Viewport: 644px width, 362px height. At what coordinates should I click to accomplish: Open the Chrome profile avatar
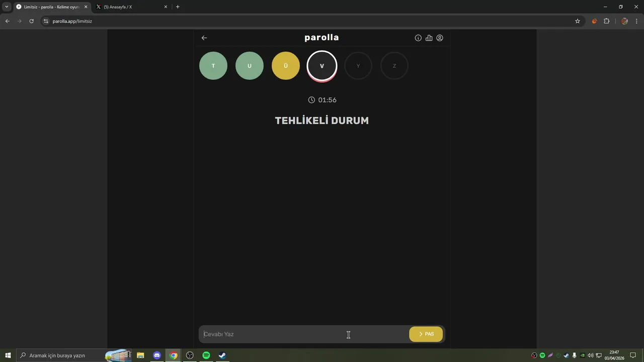(624, 21)
